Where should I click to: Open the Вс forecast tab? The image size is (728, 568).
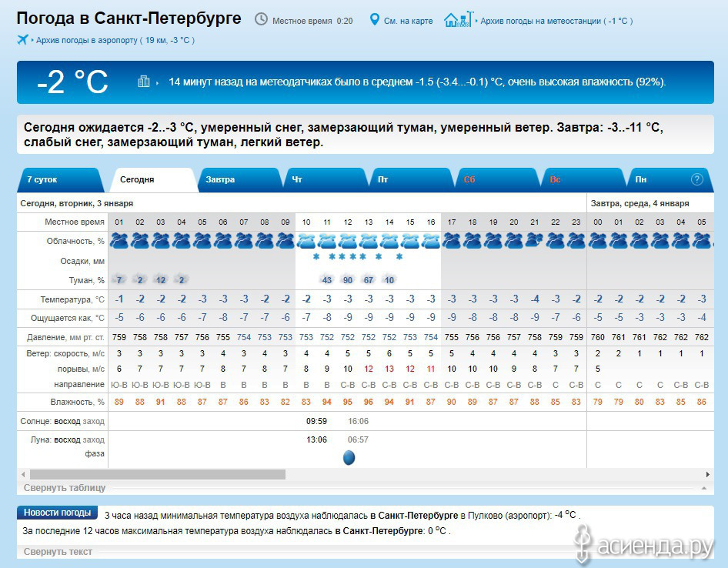583,180
